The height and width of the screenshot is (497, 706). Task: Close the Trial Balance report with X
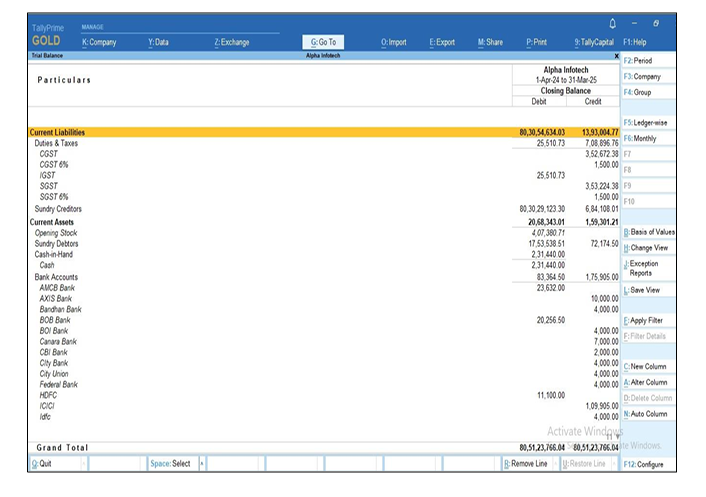click(616, 56)
